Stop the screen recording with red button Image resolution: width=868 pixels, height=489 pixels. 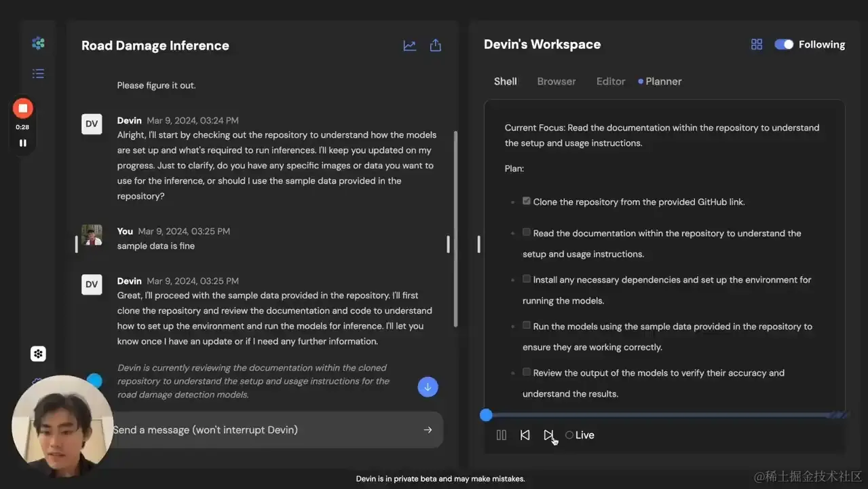23,108
